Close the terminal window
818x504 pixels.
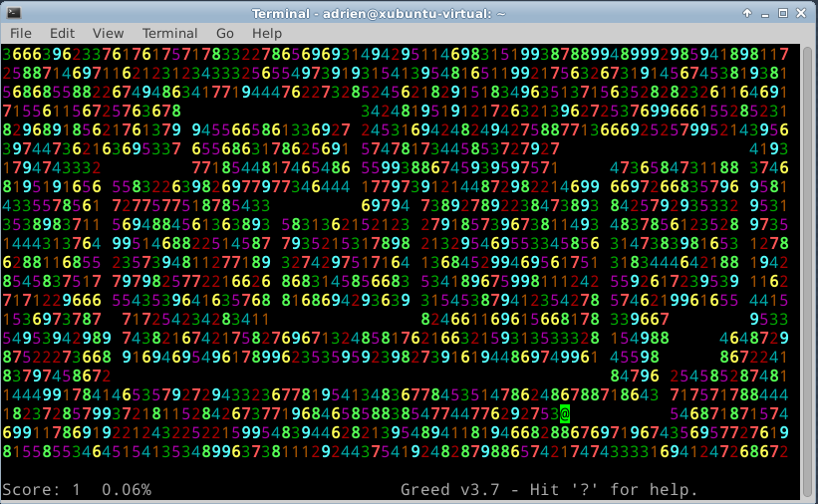click(x=801, y=13)
